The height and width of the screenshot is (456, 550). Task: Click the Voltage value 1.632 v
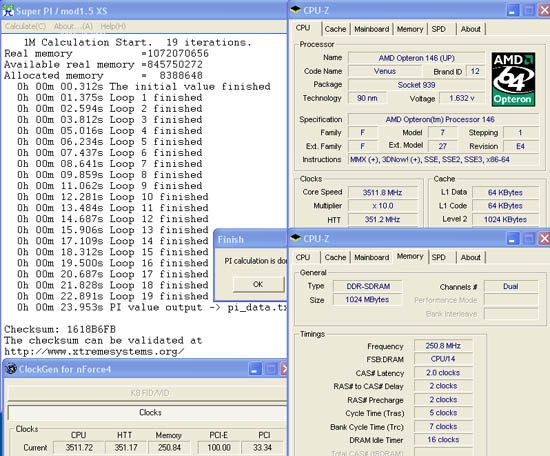pyautogui.click(x=462, y=98)
